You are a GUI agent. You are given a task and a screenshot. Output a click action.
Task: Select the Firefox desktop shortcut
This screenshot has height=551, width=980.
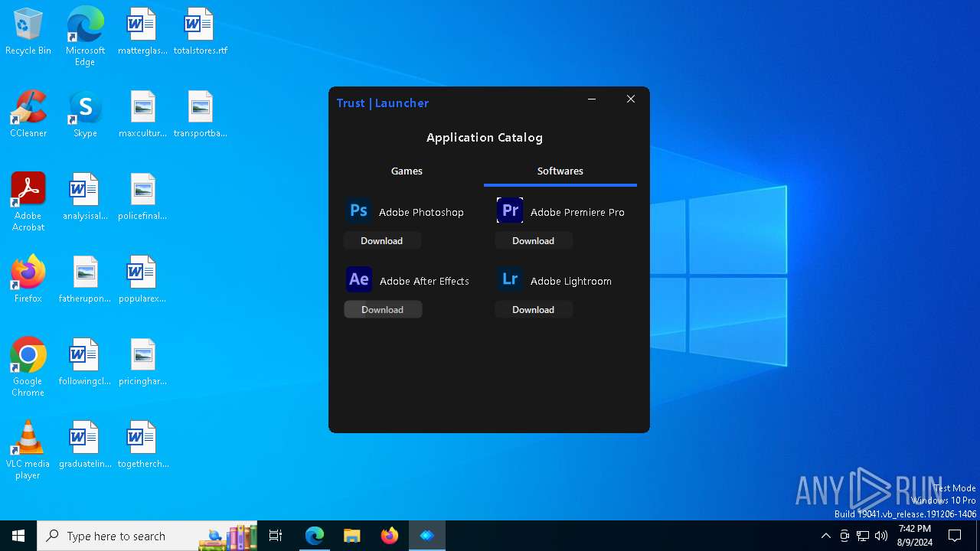[x=28, y=280]
